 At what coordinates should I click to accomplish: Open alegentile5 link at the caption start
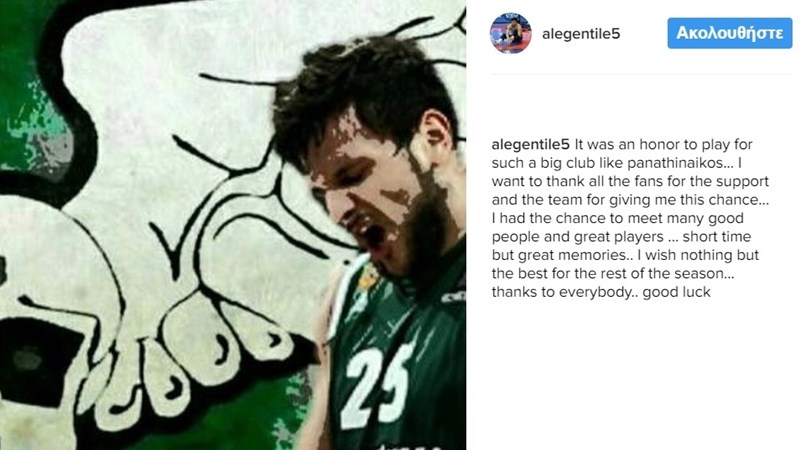pyautogui.click(x=531, y=144)
